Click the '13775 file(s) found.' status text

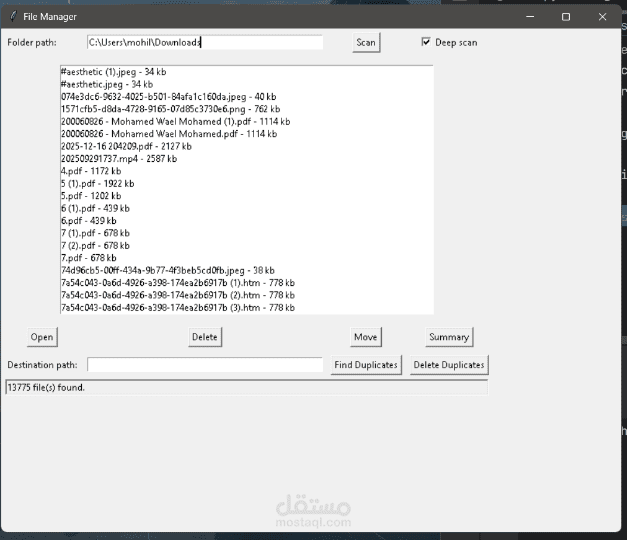(46, 388)
